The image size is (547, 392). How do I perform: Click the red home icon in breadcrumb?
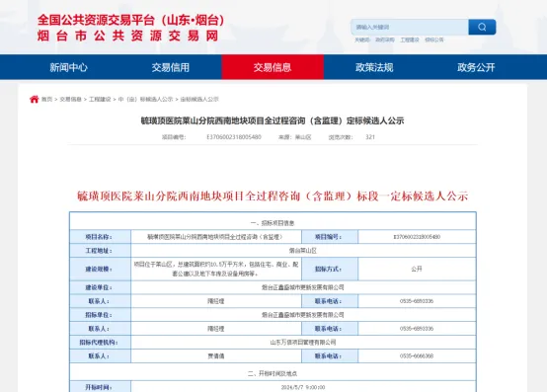click(34, 100)
